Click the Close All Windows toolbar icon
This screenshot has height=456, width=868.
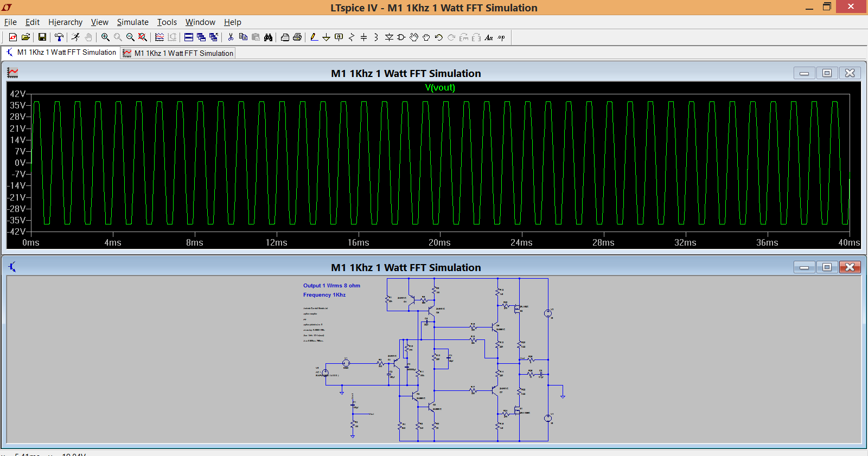pos(214,37)
